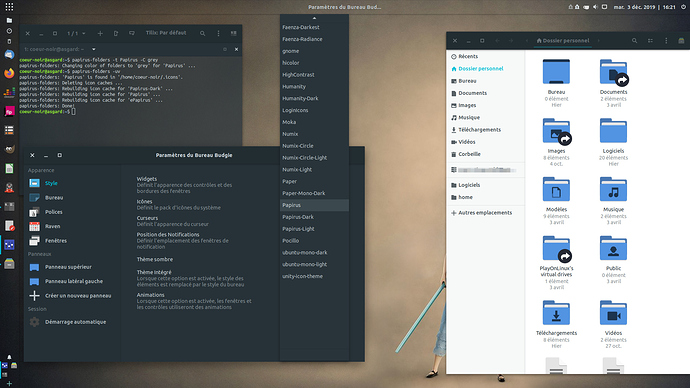This screenshot has height=388, width=690.
Task: Click the Tilix add-terminal-down icon
Action: pyautogui.click(x=132, y=33)
